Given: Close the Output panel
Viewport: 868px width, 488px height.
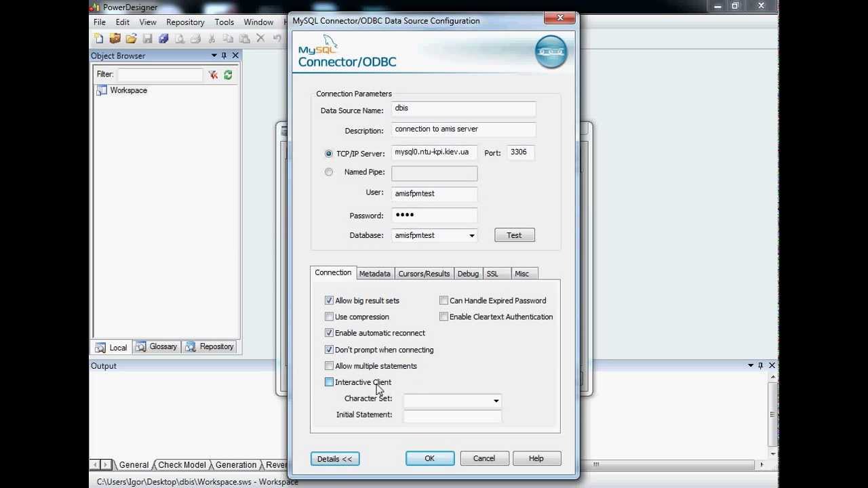Looking at the screenshot, I should [772, 365].
